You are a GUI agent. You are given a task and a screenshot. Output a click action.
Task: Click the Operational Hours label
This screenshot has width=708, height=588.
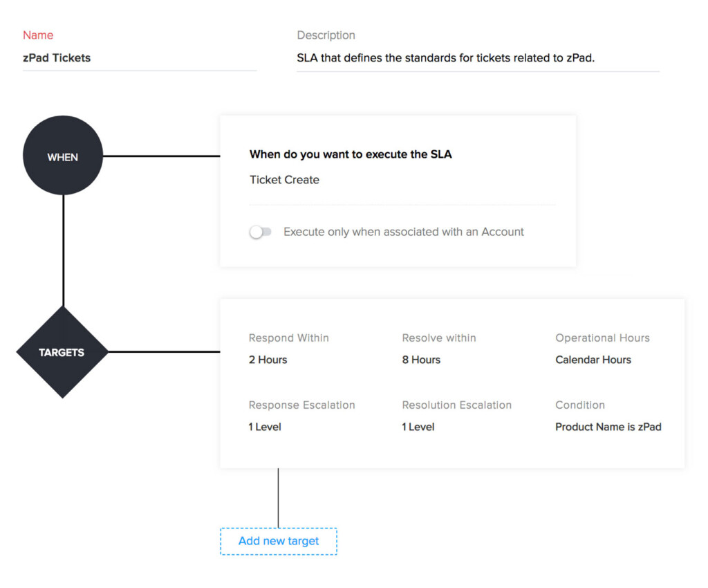pyautogui.click(x=602, y=338)
